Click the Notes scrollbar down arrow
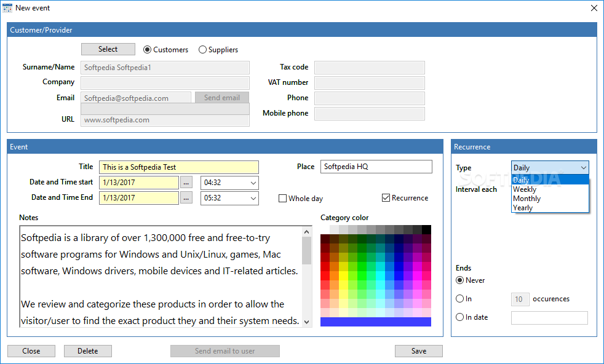 307,322
